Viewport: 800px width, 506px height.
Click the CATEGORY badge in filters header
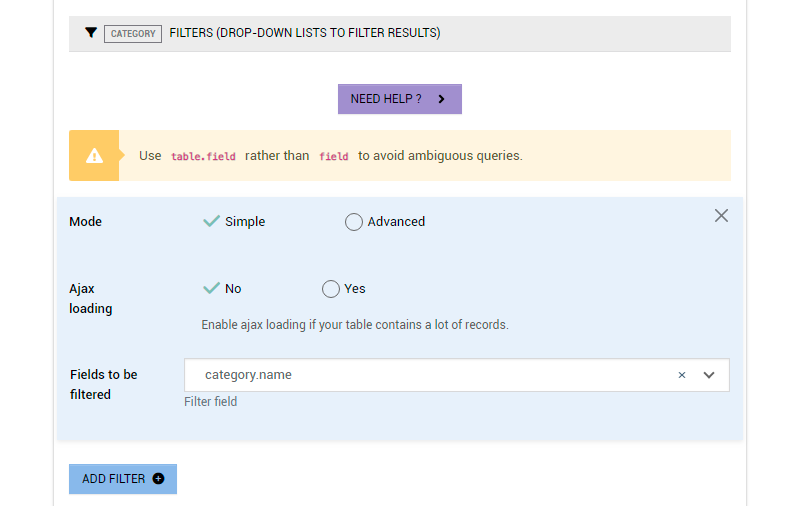point(133,33)
